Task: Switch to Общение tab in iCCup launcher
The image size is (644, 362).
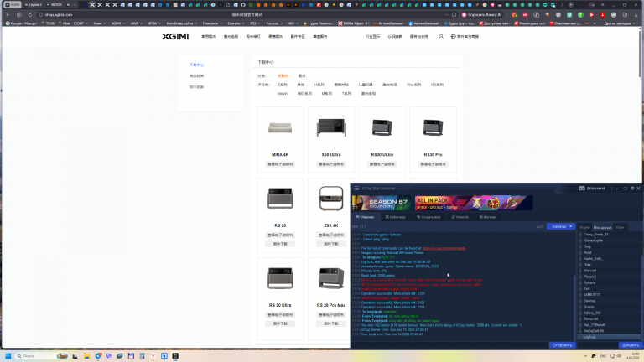Action: [x=365, y=217]
